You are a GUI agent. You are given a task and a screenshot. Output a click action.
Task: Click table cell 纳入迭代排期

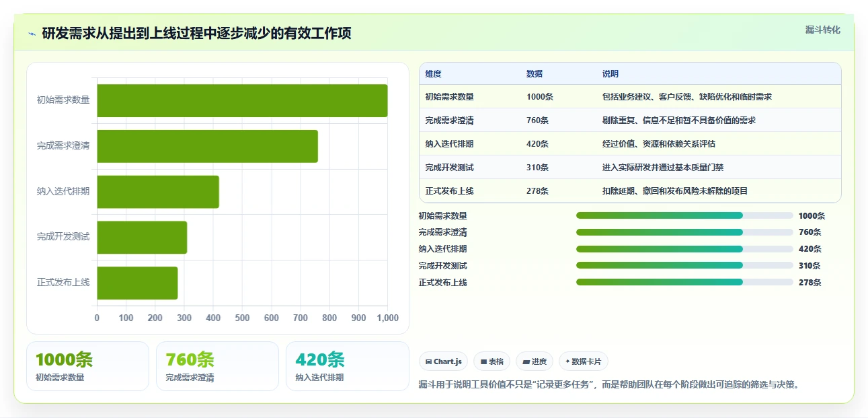tap(449, 144)
